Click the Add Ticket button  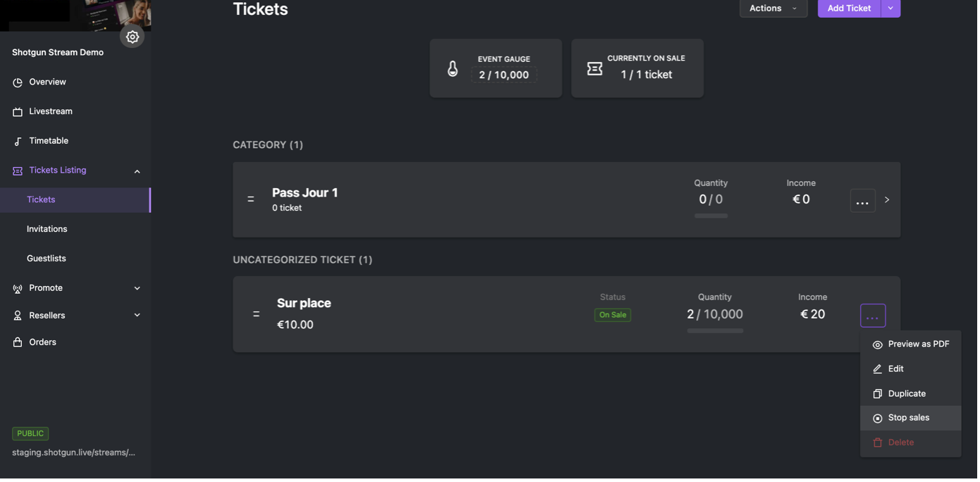(x=848, y=8)
